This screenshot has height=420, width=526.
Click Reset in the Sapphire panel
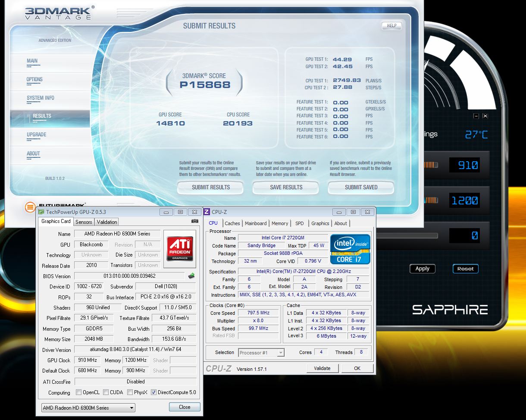466,269
